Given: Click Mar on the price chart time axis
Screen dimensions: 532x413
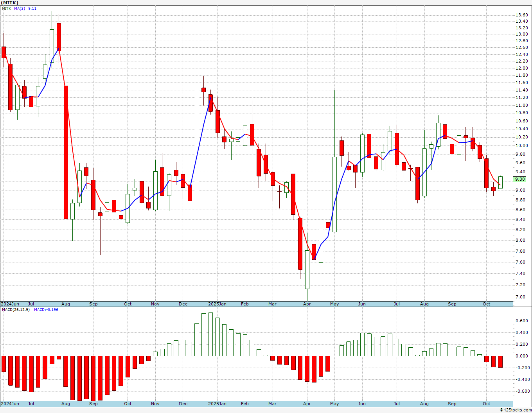Looking at the screenshot, I should 273,304.
